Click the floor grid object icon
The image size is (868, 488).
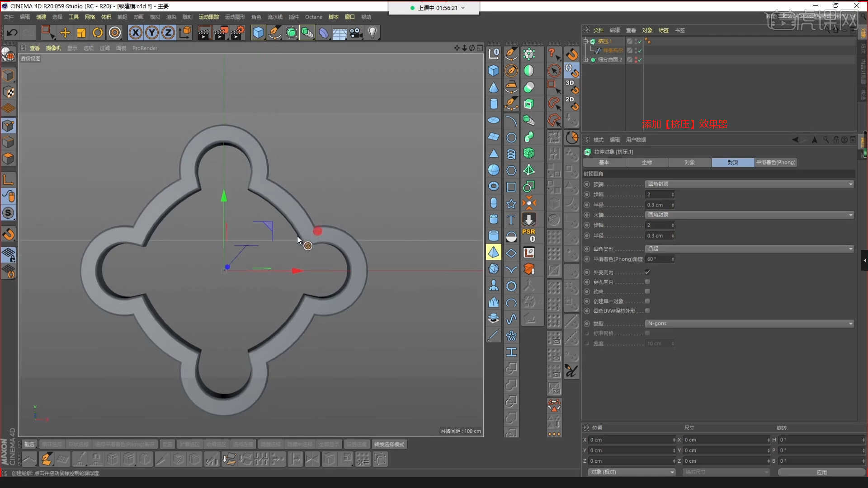pyautogui.click(x=340, y=33)
